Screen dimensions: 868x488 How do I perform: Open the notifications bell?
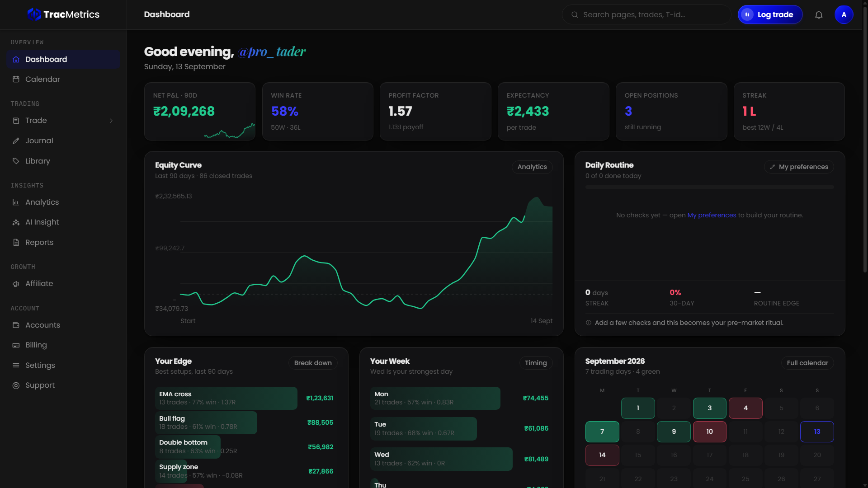tap(819, 15)
